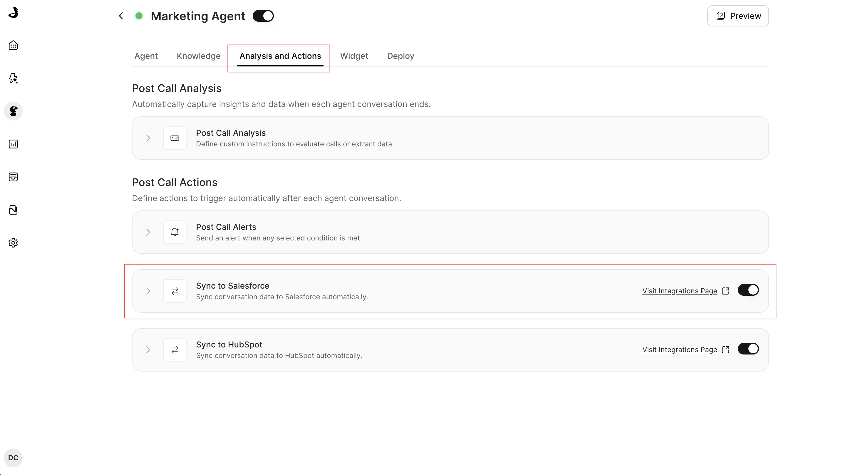This screenshot has height=475, width=868.
Task: Click the Post Call Alerts card title
Action: point(226,227)
